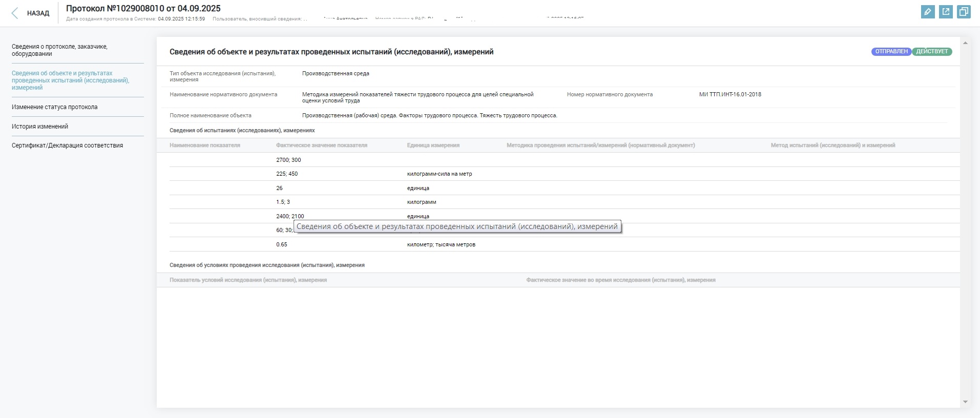
Task: Click the value '2400; 2100' cell
Action: pyautogui.click(x=290, y=216)
